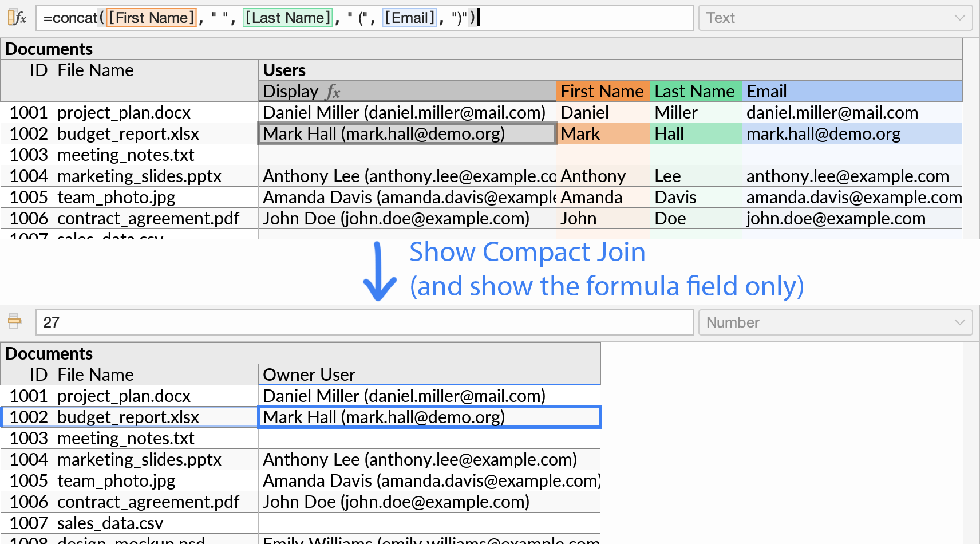Select the [First Name] token in the formula

(151, 18)
